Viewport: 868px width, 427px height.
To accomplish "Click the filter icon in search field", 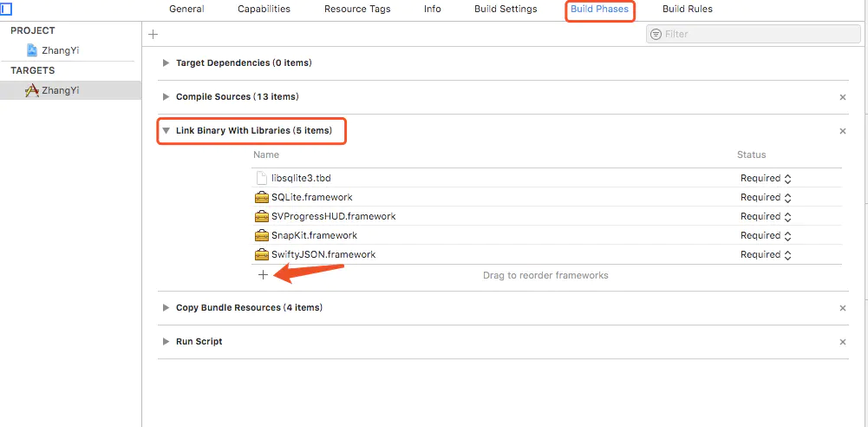I will pyautogui.click(x=656, y=35).
